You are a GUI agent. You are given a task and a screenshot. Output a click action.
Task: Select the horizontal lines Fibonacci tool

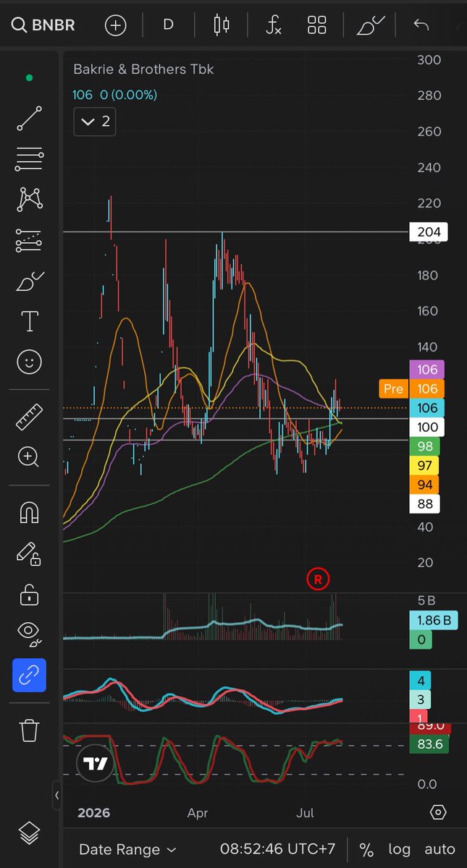(x=29, y=159)
